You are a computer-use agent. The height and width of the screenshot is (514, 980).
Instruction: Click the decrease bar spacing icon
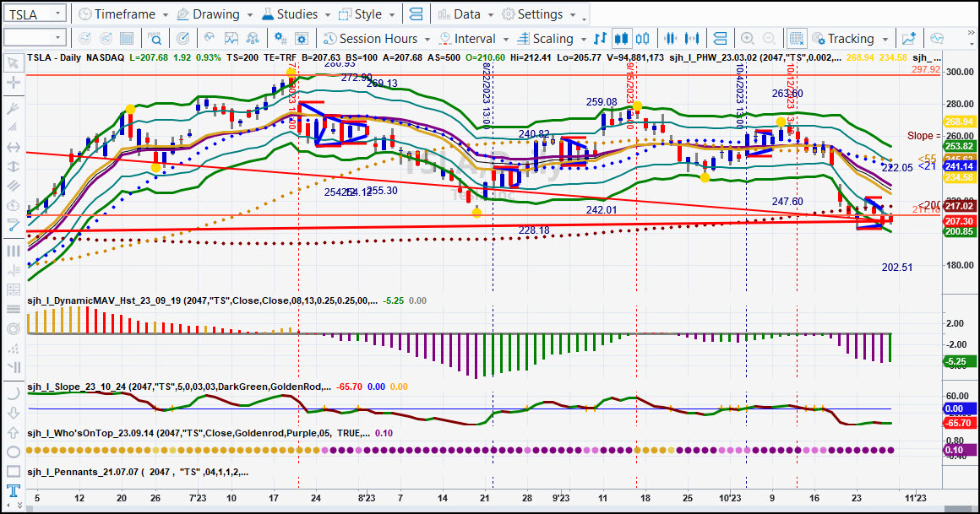coord(671,38)
